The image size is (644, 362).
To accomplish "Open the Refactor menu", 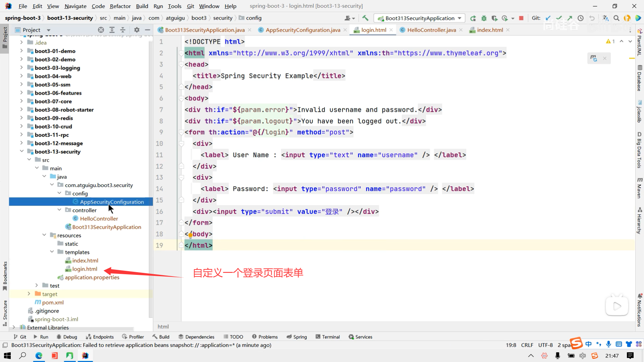I will point(120,6).
